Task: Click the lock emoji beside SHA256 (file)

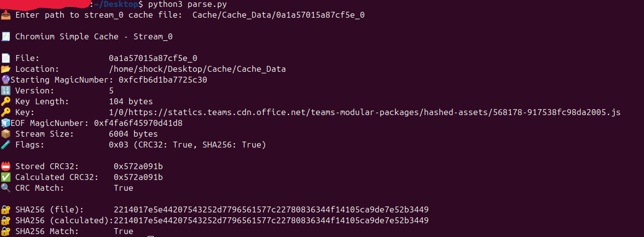Action: point(5,209)
